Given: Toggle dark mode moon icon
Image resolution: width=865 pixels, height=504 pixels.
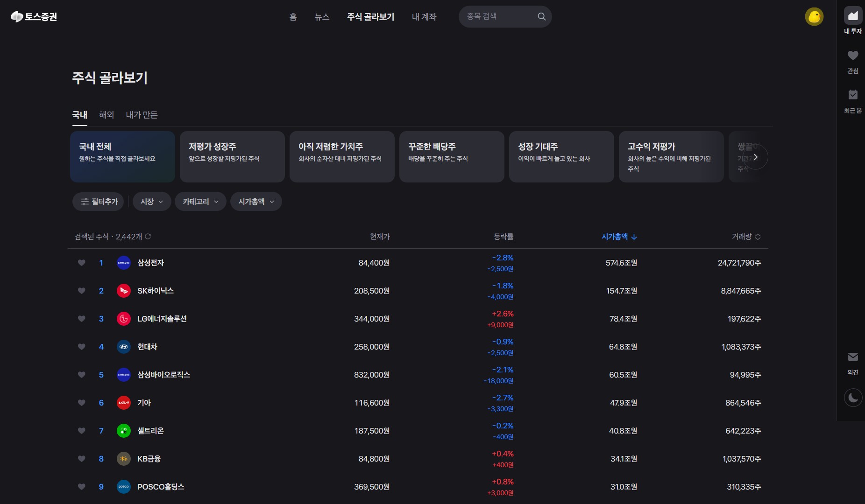Looking at the screenshot, I should click(x=853, y=398).
